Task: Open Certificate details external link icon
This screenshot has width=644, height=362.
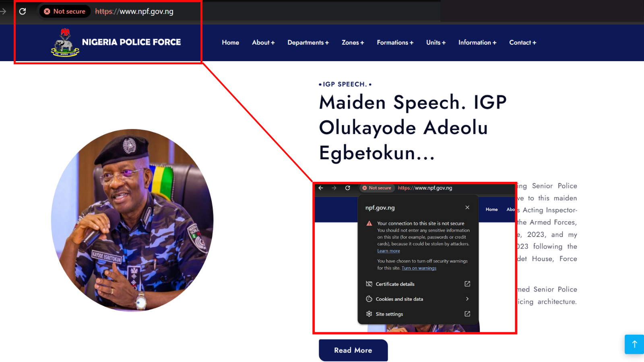Action: click(467, 284)
